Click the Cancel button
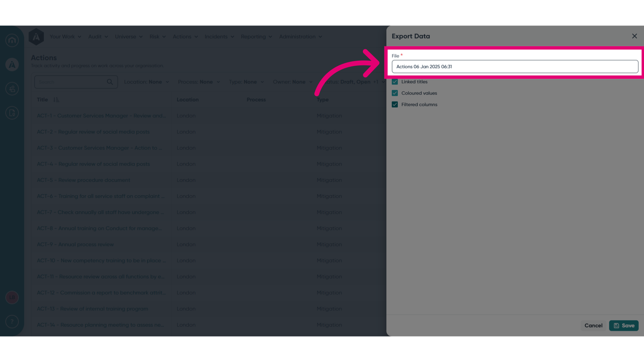This screenshot has height=362, width=644. 593,325
